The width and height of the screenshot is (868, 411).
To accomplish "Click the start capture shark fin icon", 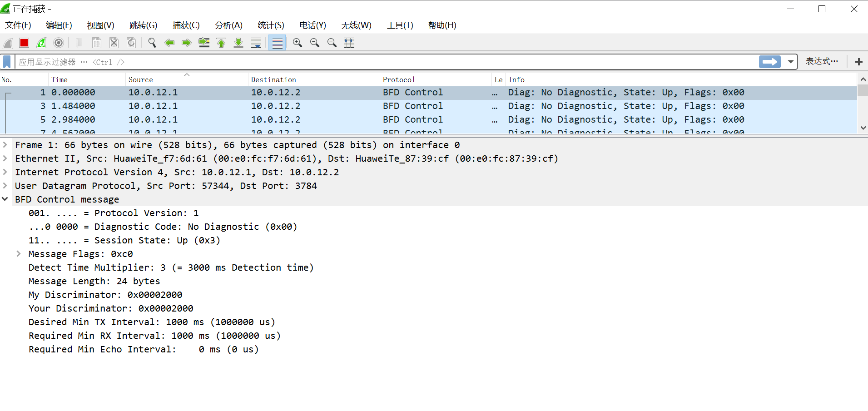I will 8,43.
